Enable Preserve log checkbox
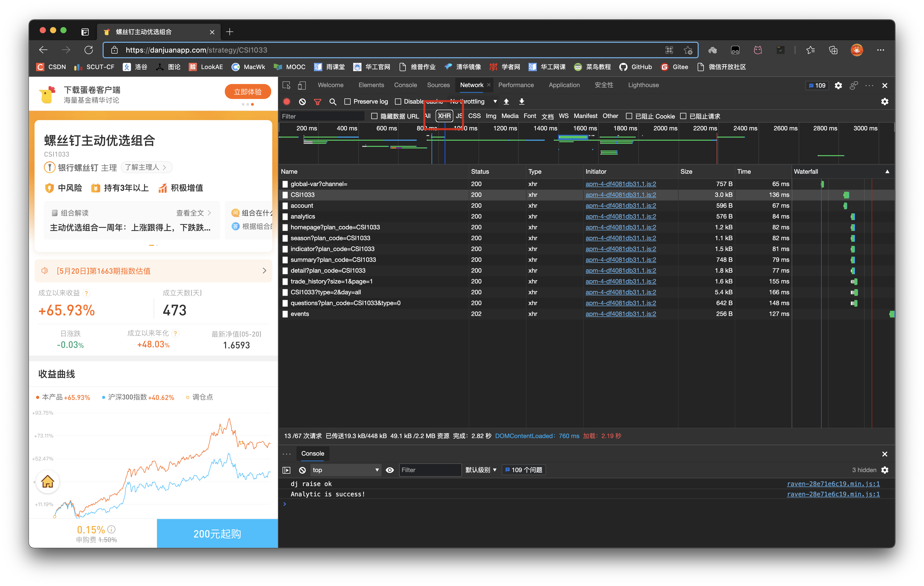The image size is (924, 586). [348, 102]
